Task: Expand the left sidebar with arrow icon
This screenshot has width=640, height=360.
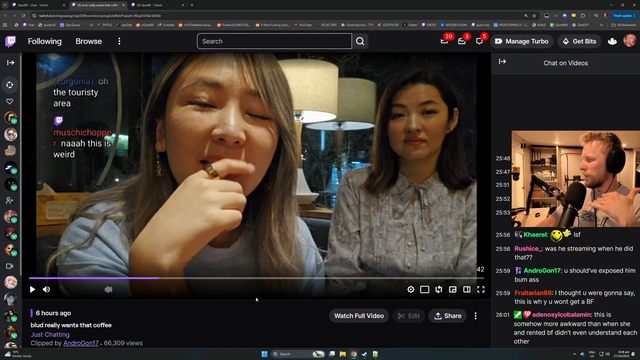Action: [x=11, y=62]
